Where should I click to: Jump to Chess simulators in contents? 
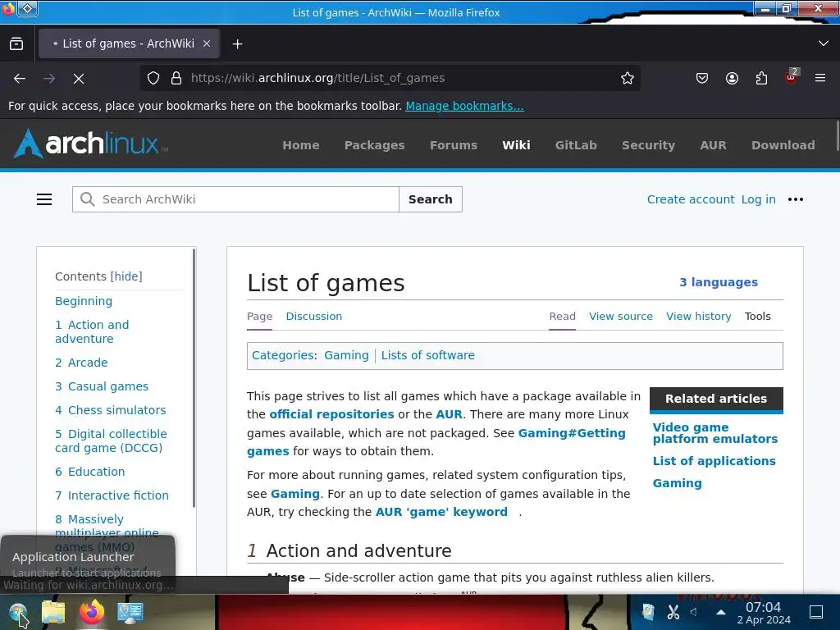111,410
